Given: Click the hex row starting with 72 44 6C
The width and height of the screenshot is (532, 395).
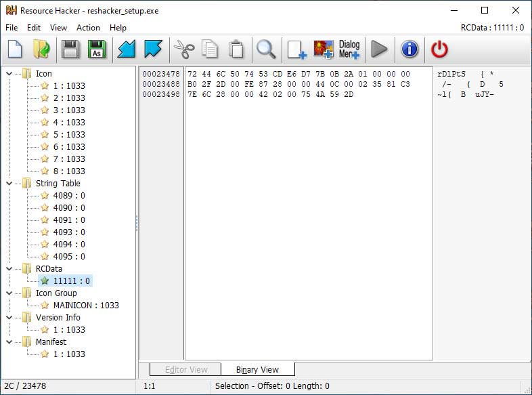Looking at the screenshot, I should click(299, 74).
